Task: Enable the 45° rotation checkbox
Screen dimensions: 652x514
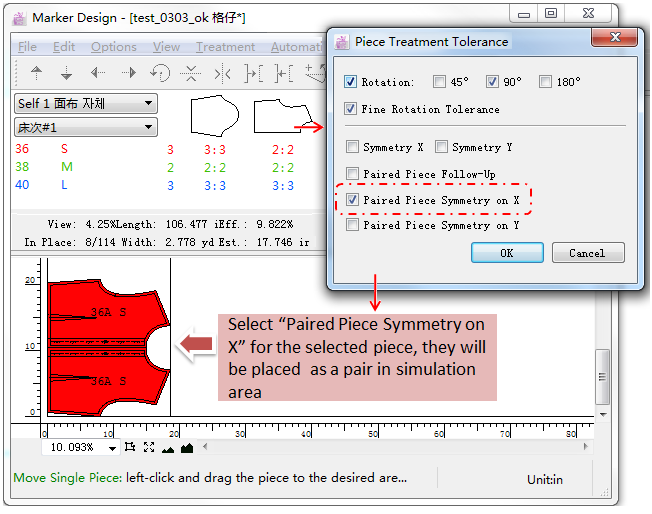Action: point(440,82)
